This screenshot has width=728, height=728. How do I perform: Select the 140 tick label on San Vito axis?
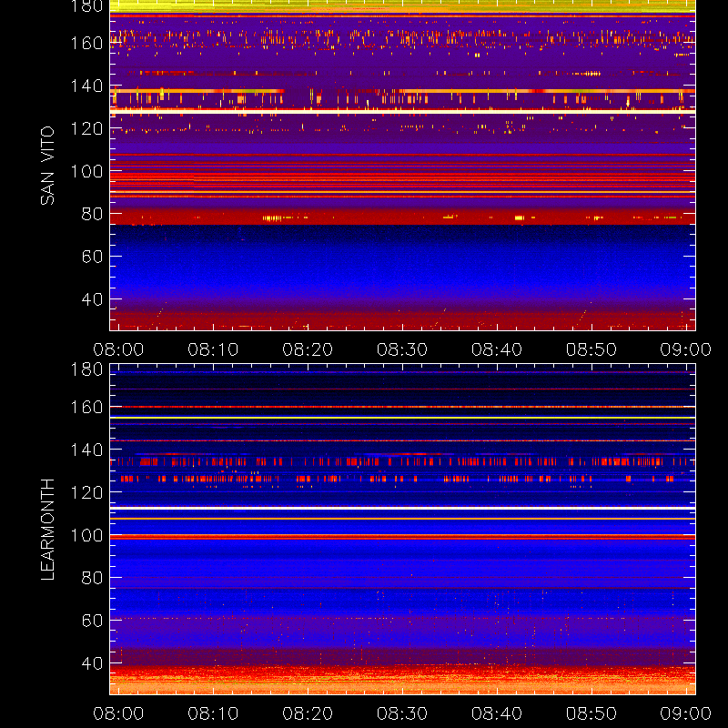tap(86, 86)
